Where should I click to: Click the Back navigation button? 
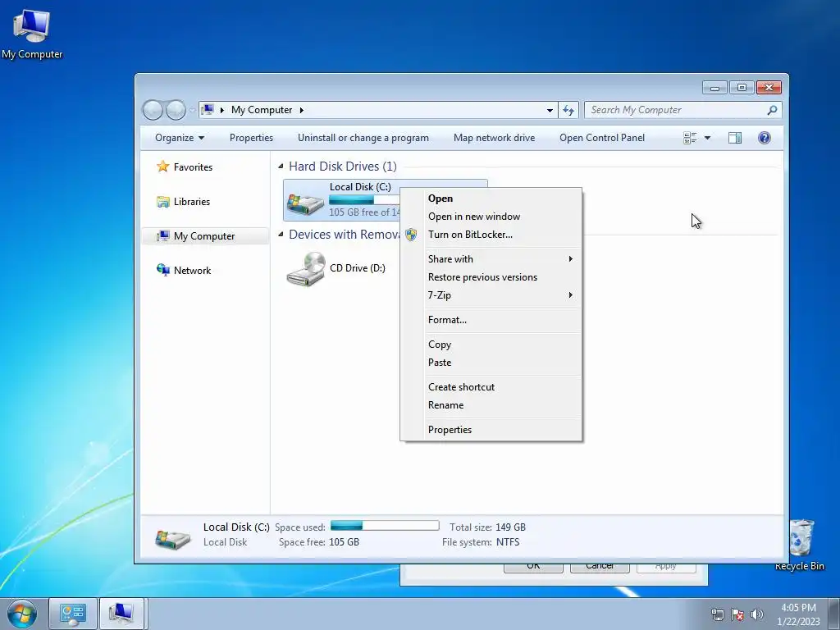153,110
